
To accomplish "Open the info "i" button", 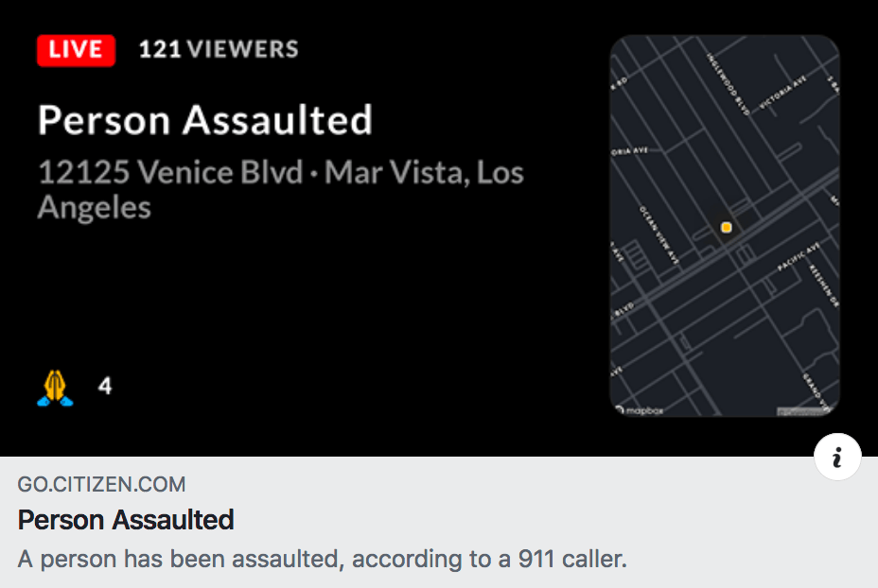I will [837, 458].
